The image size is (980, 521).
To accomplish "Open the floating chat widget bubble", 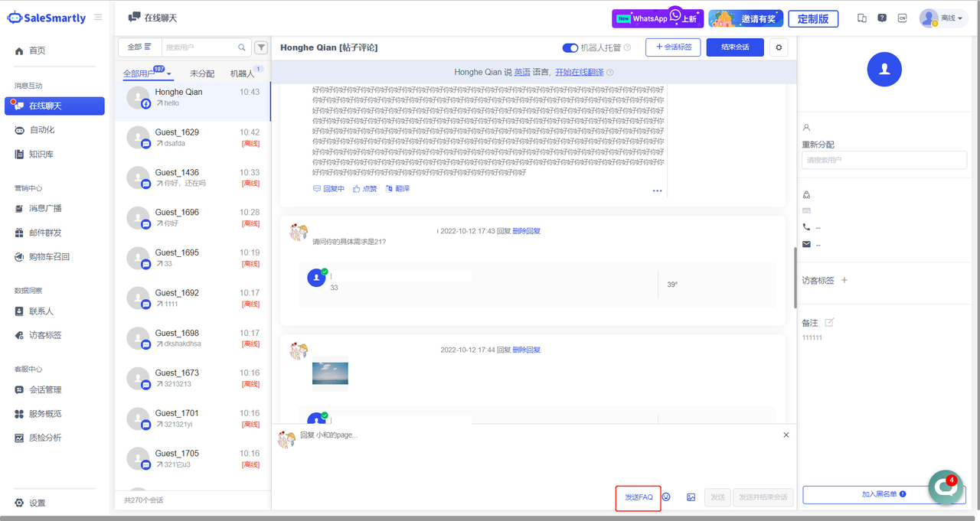I will pyautogui.click(x=946, y=488).
